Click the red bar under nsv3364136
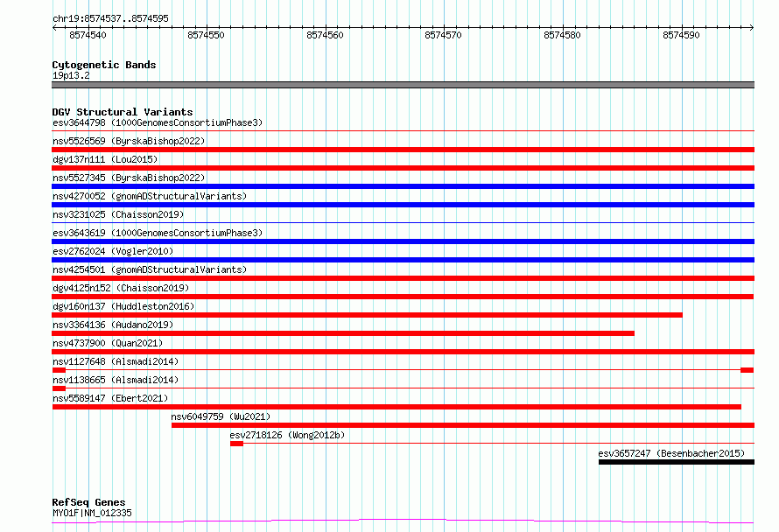The height and width of the screenshot is (532, 779). 343,333
